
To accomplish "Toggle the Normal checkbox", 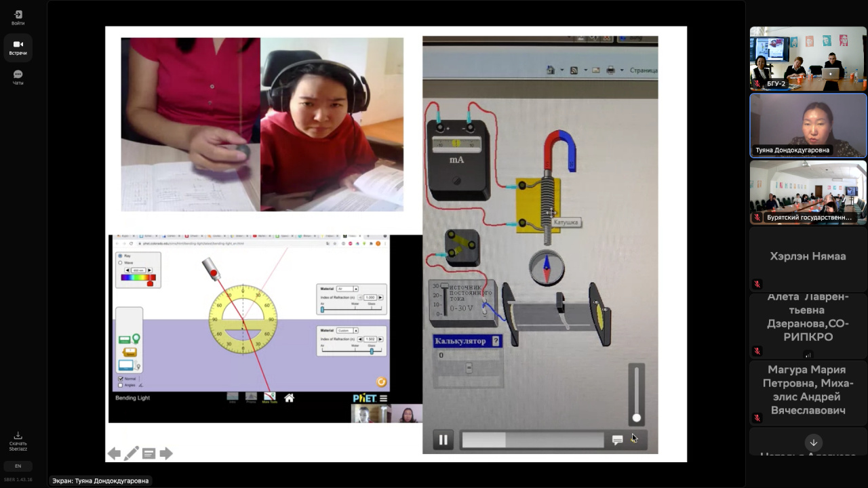I will click(121, 378).
